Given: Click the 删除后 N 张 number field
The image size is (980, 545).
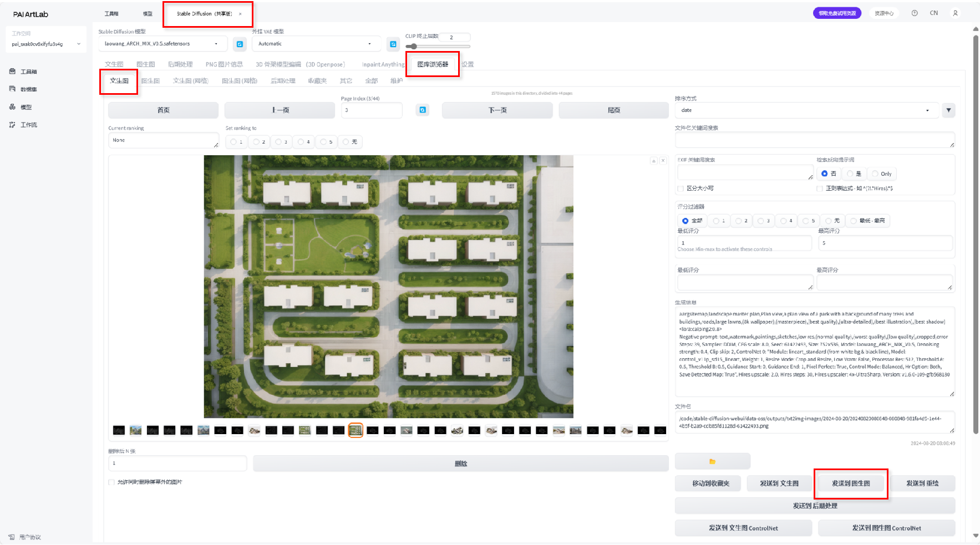Looking at the screenshot, I should click(177, 463).
